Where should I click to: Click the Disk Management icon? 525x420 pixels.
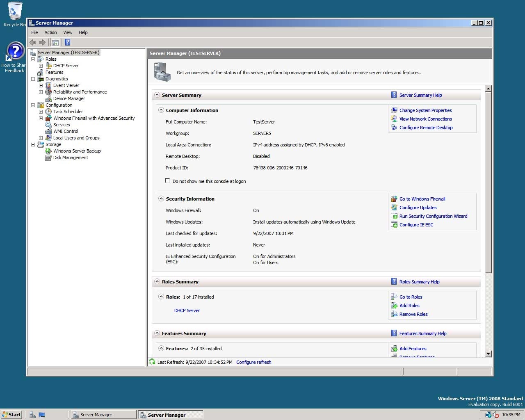[48, 157]
